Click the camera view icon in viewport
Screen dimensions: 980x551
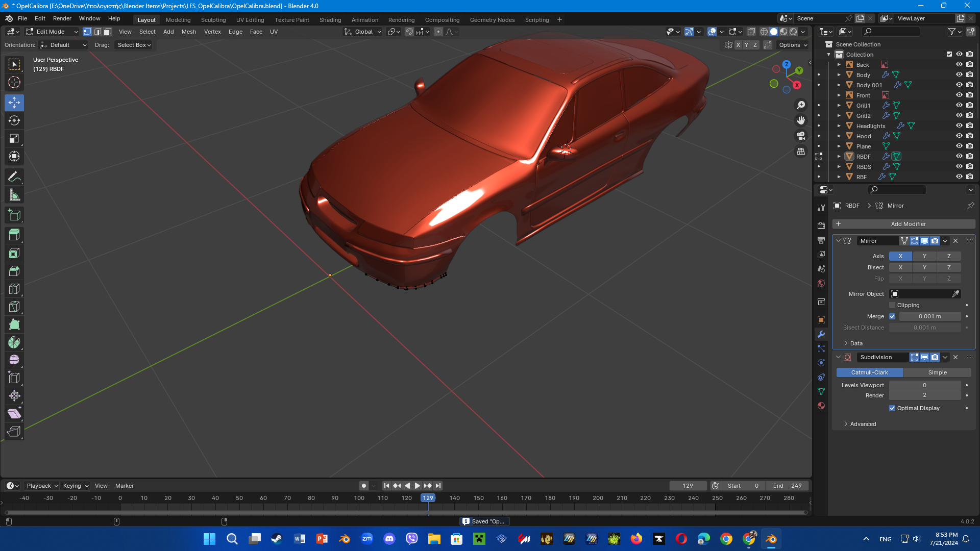pos(801,136)
